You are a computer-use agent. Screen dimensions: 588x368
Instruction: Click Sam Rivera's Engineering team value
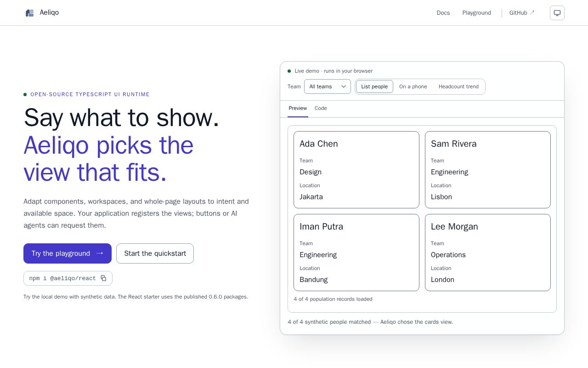point(449,172)
